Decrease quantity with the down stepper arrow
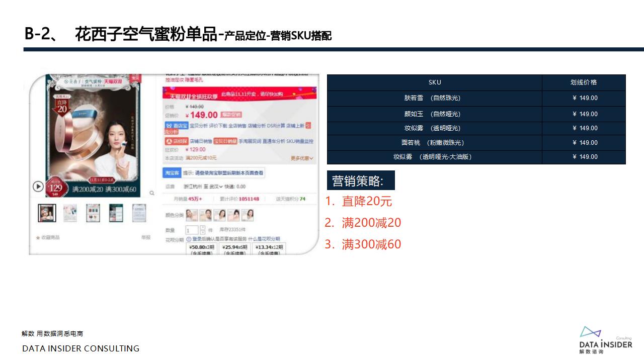This screenshot has height=362, width=644. 202,233
